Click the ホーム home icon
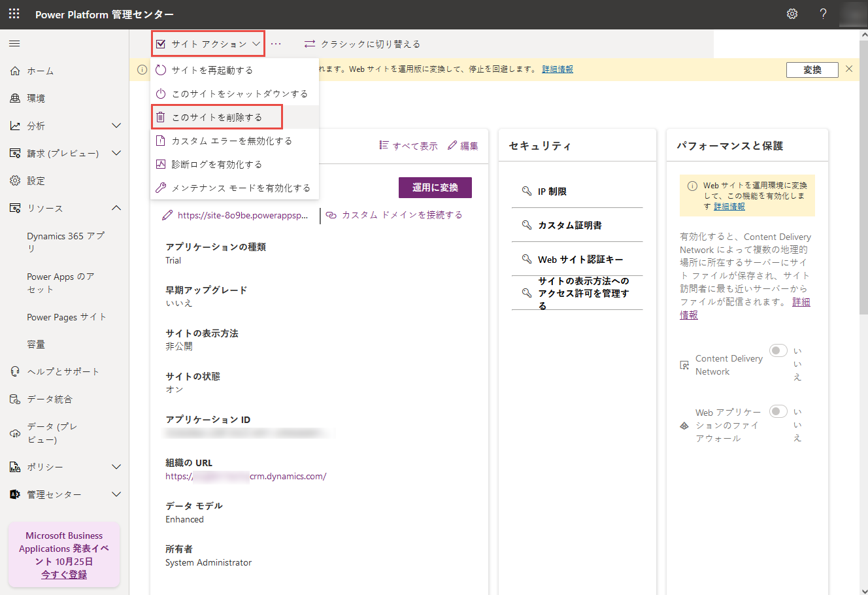Viewport: 868px width, 595px height. (15, 71)
